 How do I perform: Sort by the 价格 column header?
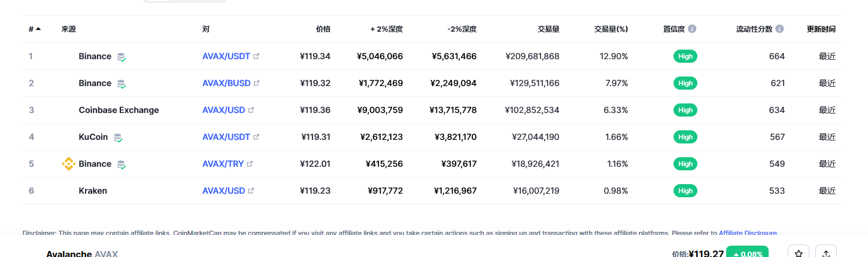(323, 29)
